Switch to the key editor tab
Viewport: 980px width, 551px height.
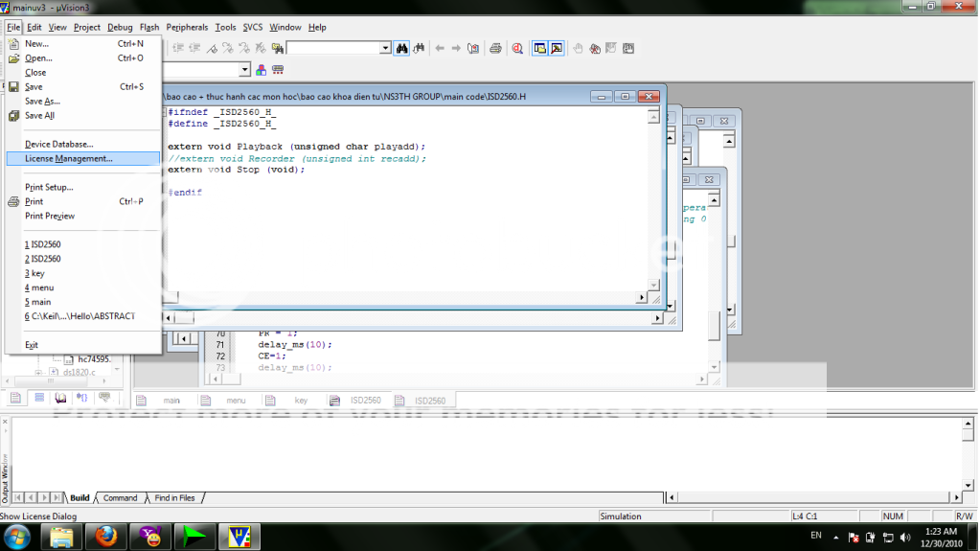301,401
